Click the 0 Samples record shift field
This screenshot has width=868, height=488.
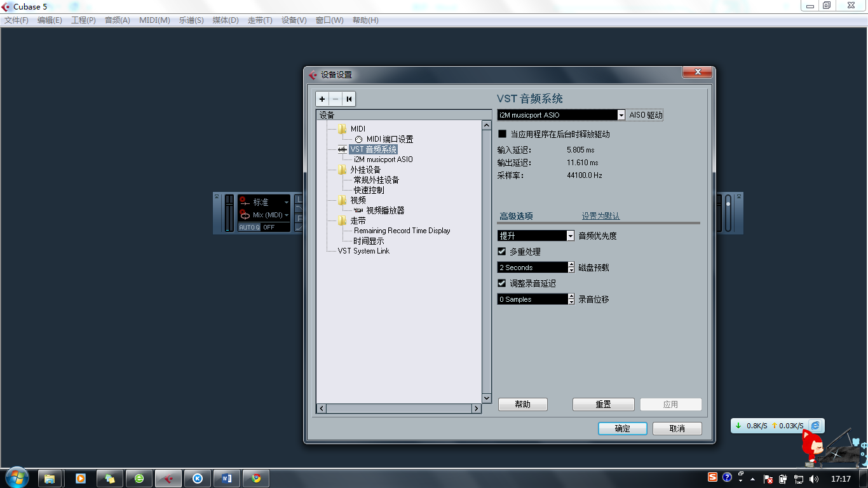pyautogui.click(x=532, y=299)
